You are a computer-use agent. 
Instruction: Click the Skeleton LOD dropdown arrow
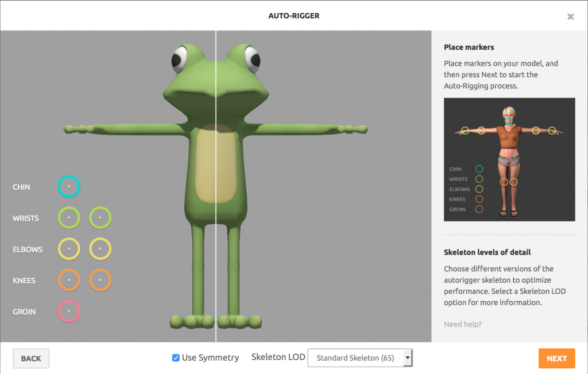tap(407, 358)
